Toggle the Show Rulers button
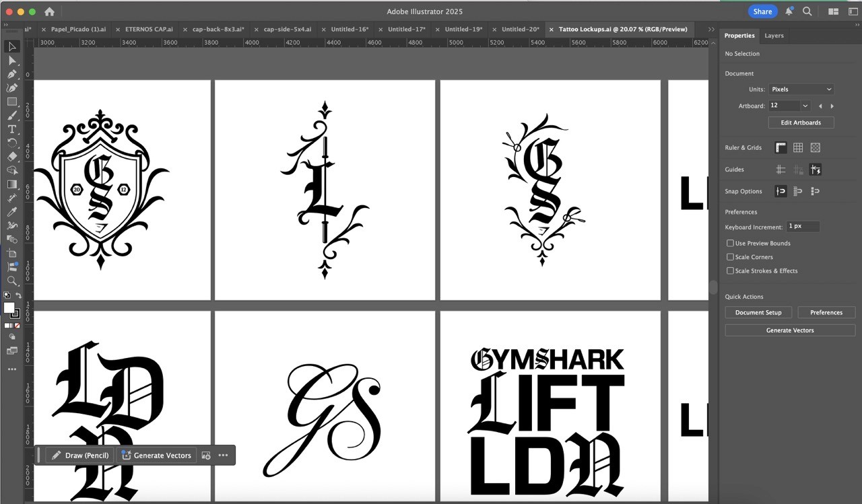862x504 pixels. click(x=781, y=148)
